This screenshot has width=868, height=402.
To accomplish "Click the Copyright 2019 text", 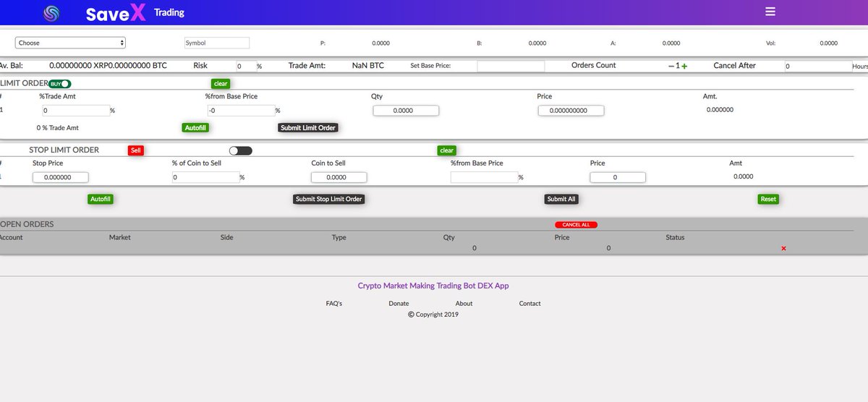I will (433, 315).
